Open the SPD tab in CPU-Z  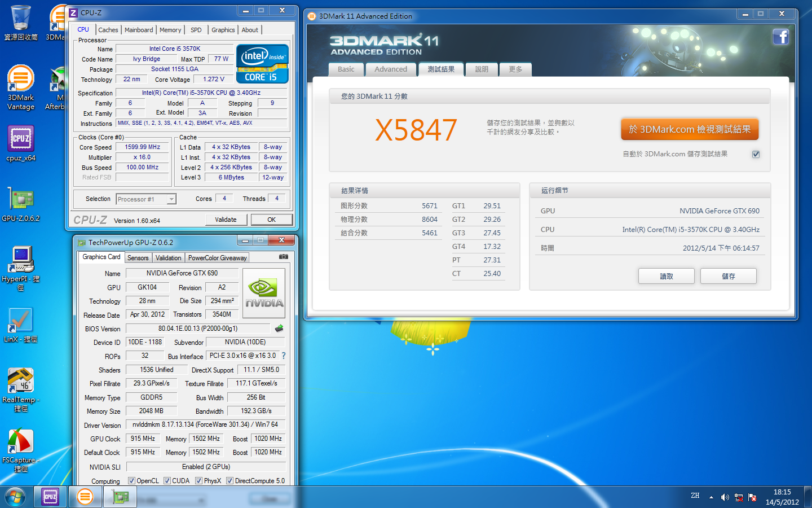point(196,30)
